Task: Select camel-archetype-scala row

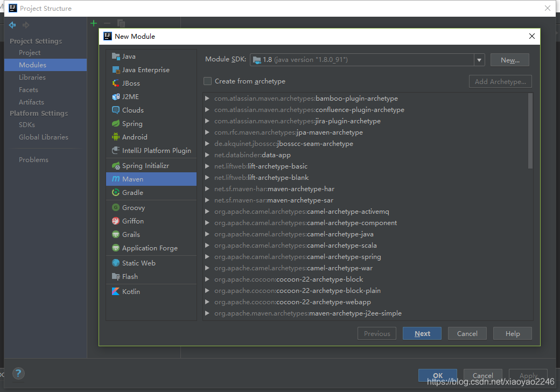Action: pyautogui.click(x=365, y=245)
